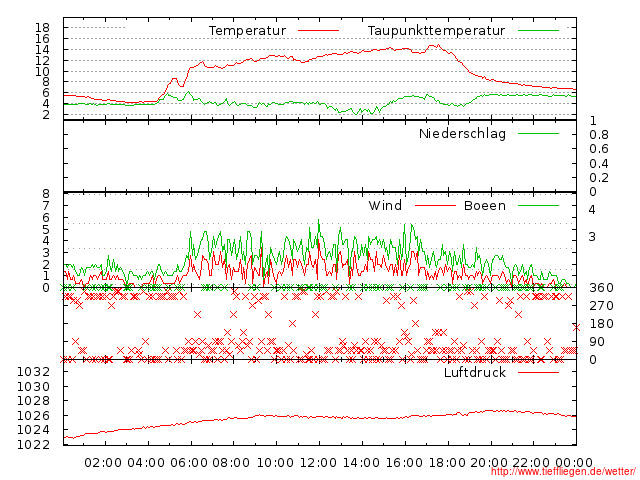
Task: Click the 0.2 precipitation axis value
Action: coord(599,178)
